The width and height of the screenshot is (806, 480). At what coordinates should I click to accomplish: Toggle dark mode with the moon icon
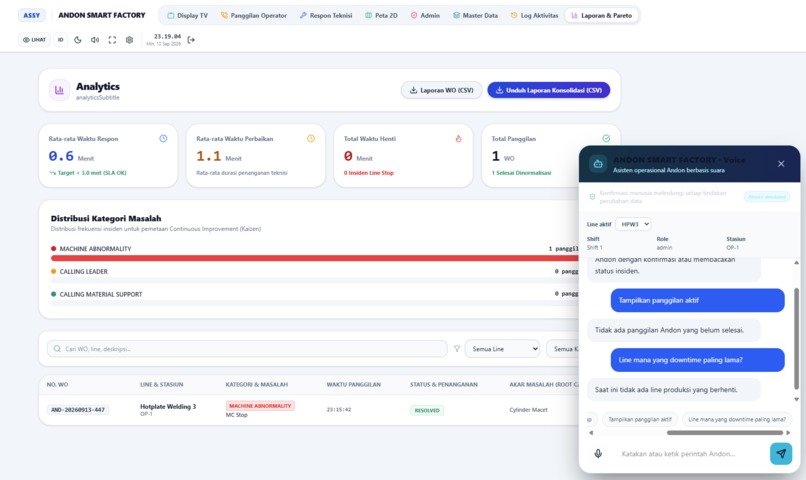(78, 40)
